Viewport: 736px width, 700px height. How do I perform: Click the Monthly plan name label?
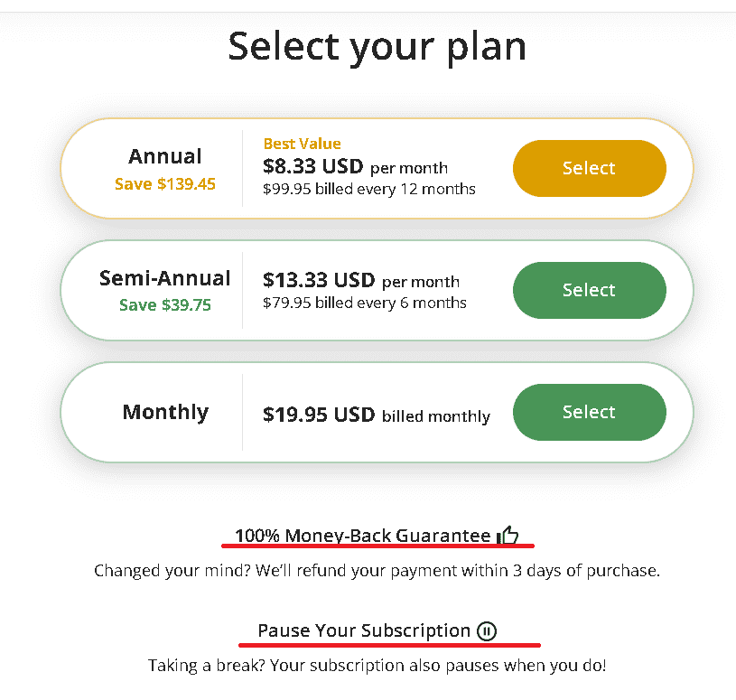[x=165, y=413]
